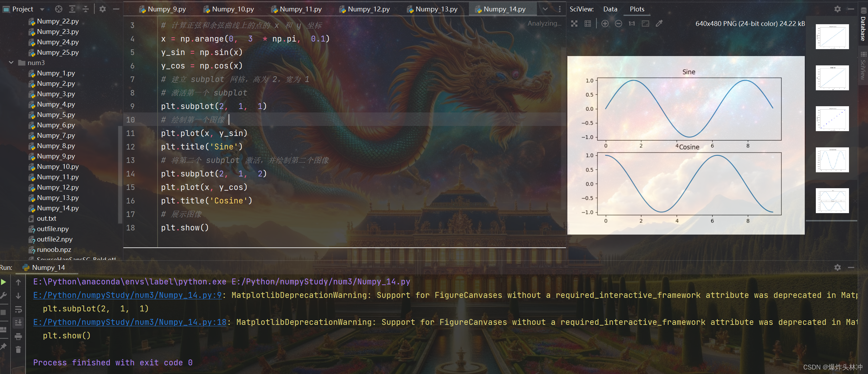Viewport: 868px width, 374px height.
Task: Select the sine-cosine subplot thumbnail
Action: [x=832, y=201]
